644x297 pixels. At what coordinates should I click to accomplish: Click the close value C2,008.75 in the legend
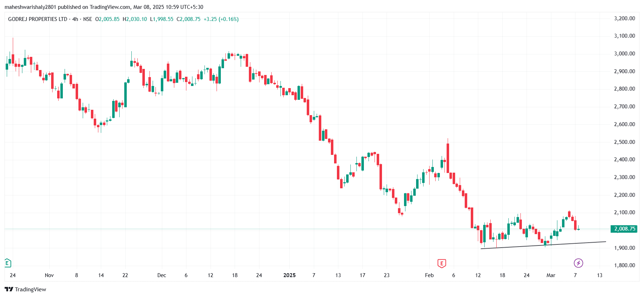[x=189, y=19]
